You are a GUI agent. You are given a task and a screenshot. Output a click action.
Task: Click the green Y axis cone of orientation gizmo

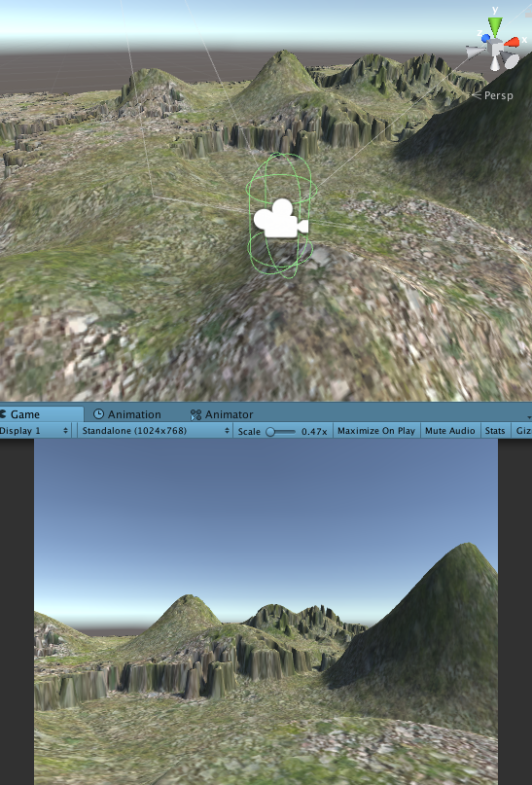tap(495, 26)
